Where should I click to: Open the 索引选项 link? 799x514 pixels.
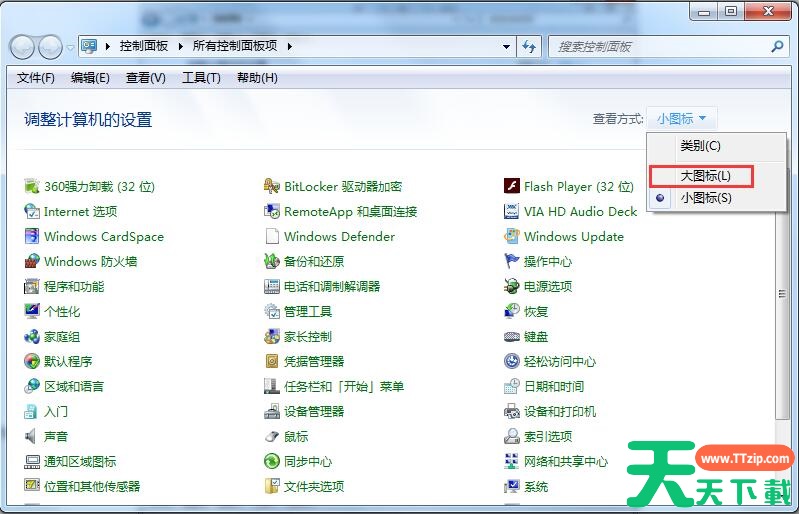click(x=548, y=437)
